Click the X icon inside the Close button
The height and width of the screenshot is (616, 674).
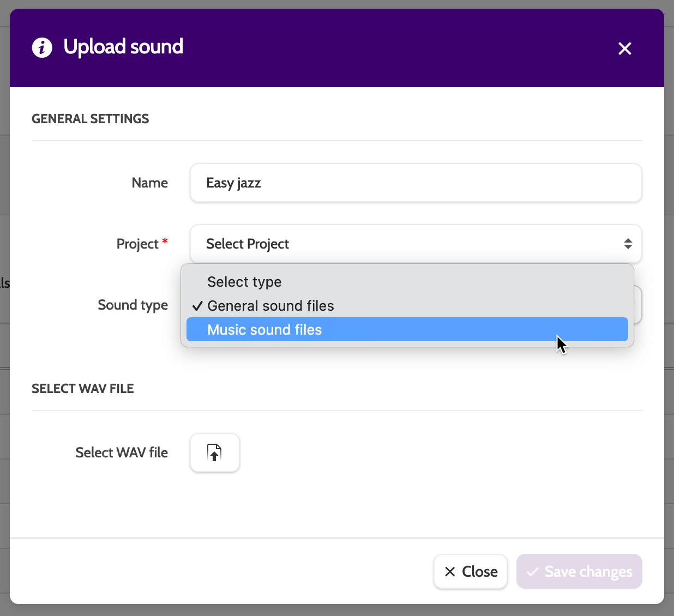(450, 571)
